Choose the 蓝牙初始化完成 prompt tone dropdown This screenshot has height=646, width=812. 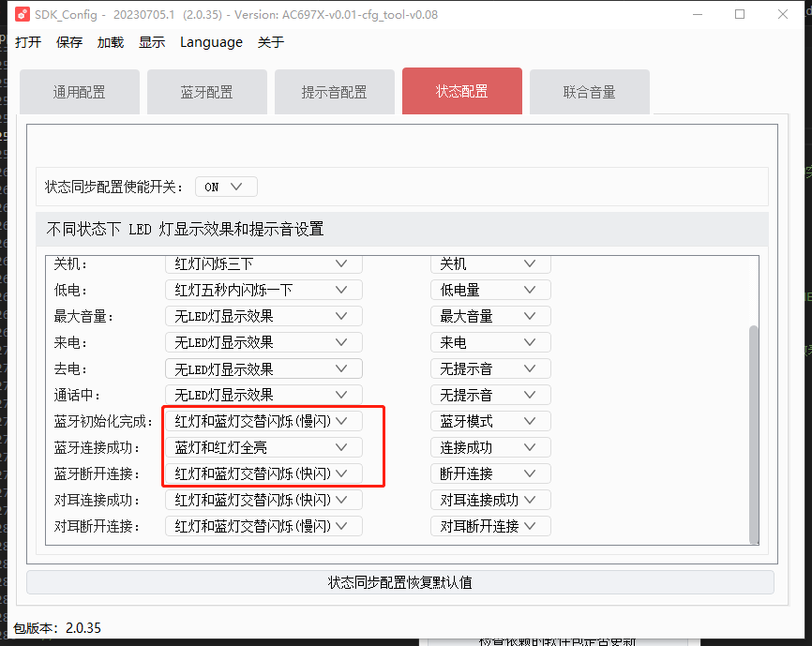pyautogui.click(x=490, y=421)
